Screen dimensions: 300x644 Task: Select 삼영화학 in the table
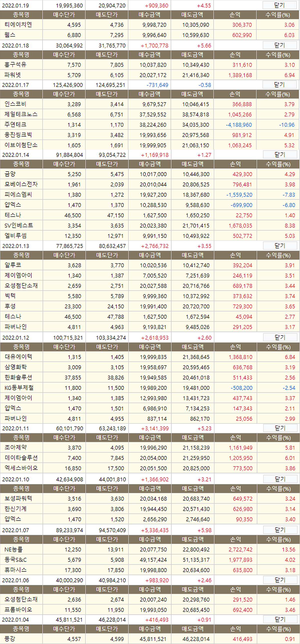tap(16, 367)
